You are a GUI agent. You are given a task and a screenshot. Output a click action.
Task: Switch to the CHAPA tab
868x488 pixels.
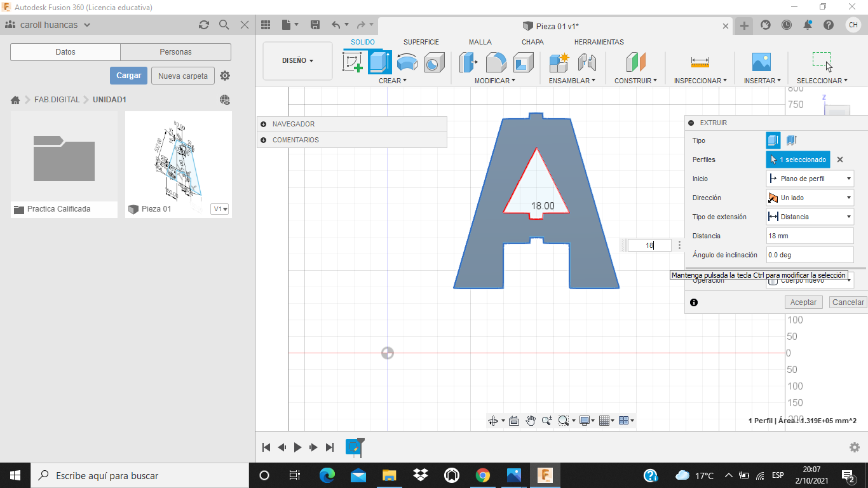(532, 42)
